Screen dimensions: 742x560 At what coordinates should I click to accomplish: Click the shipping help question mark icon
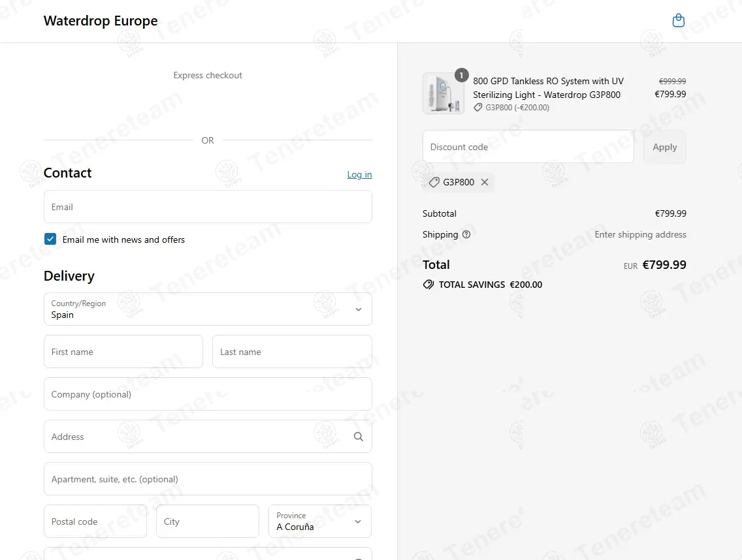tap(466, 234)
